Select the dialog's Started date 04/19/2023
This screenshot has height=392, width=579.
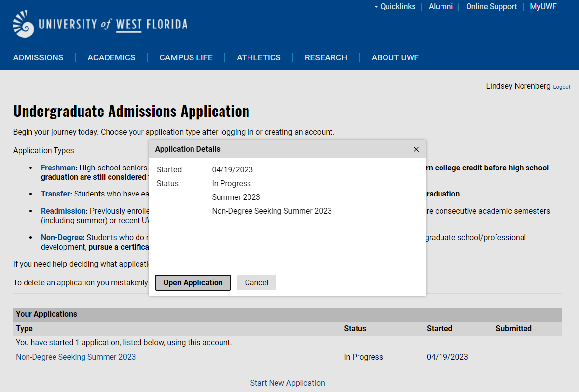pos(232,169)
